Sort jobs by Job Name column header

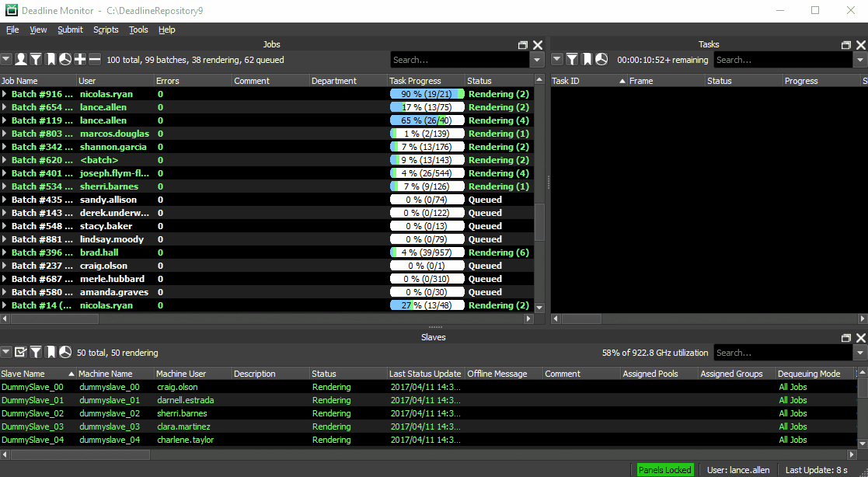[39, 81]
